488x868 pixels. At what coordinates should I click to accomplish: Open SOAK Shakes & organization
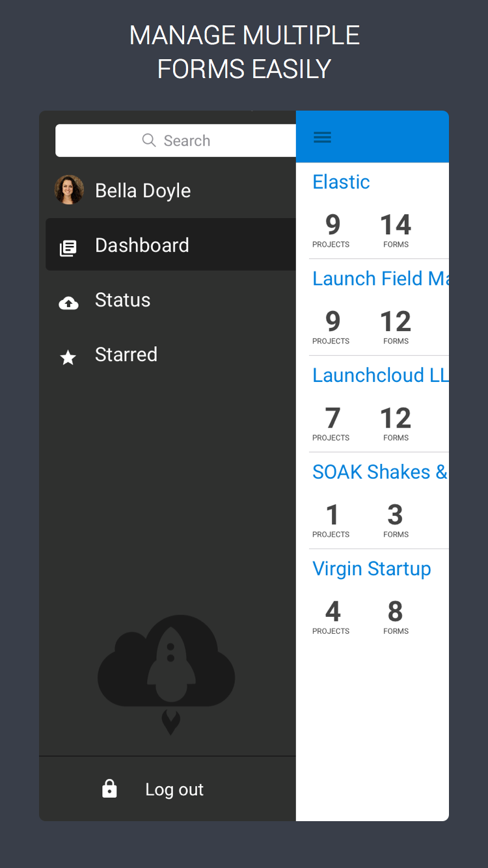[x=380, y=472]
